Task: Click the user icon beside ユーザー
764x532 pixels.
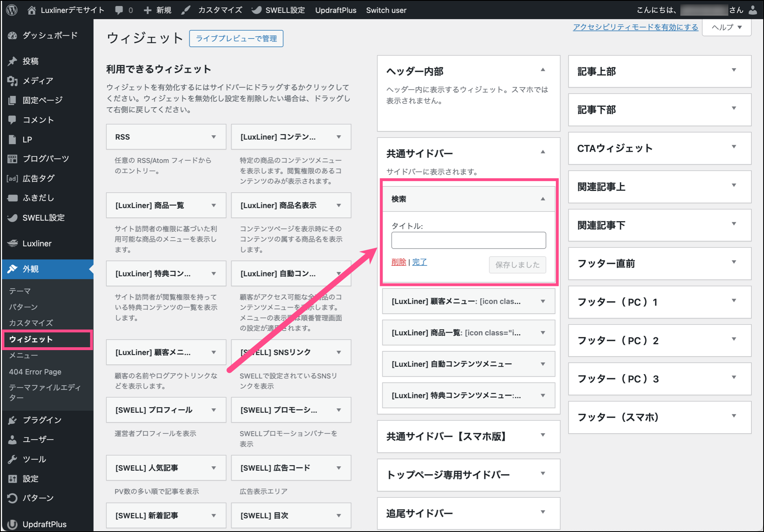Action: 12,439
